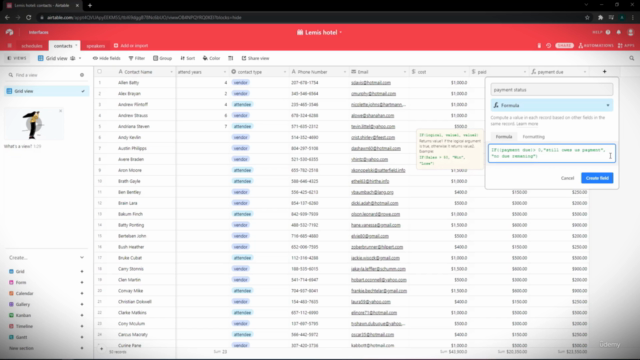
Task: Click the row height icon
Action: pos(231,58)
